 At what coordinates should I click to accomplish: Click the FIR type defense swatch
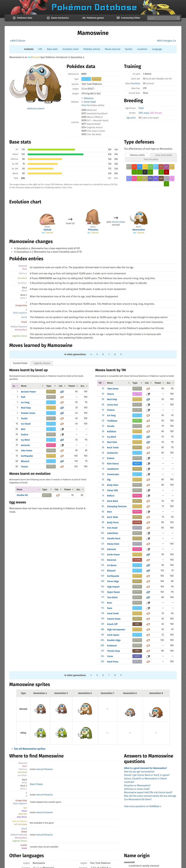[x=134, y=167]
